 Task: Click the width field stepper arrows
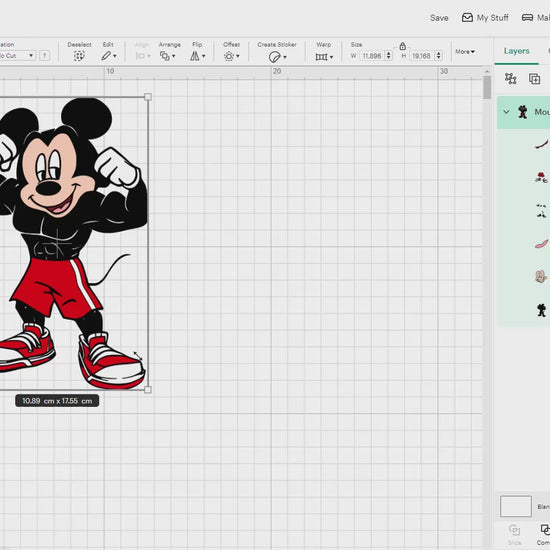(x=388, y=56)
